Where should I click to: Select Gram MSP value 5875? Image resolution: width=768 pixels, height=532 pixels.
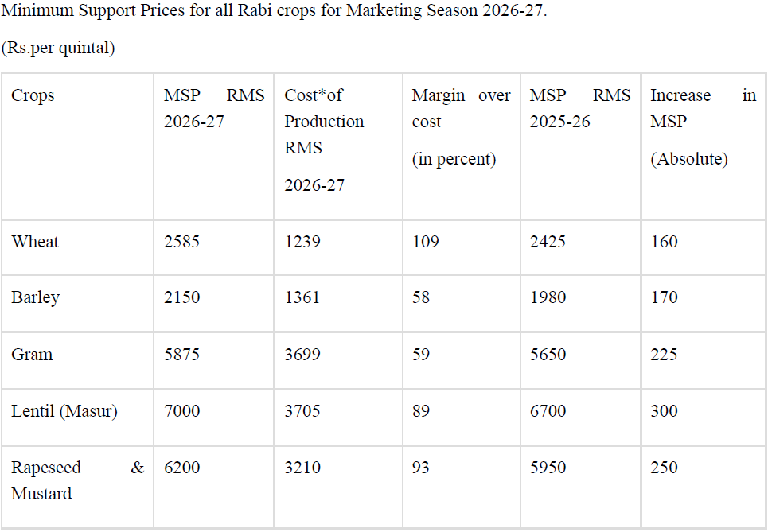181,355
